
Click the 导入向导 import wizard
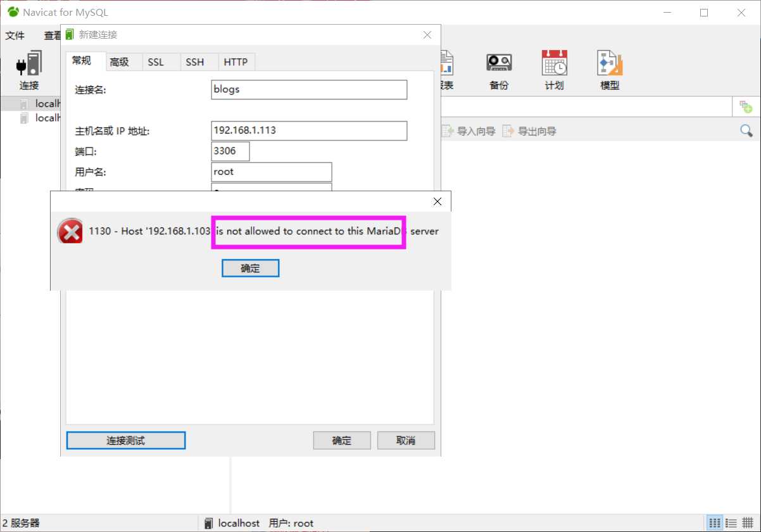[x=468, y=131]
